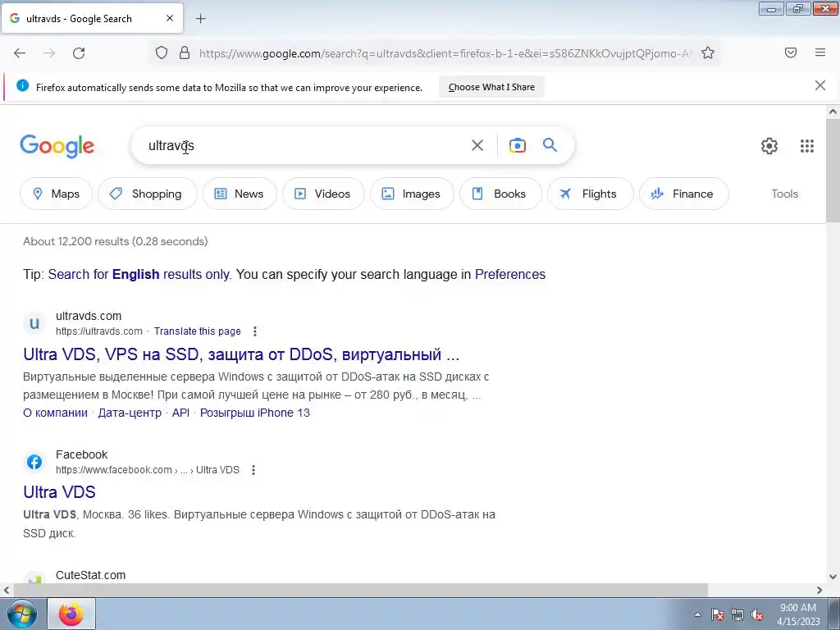
Task: Click the Facebook result URL breadcrumb
Action: 148,470
